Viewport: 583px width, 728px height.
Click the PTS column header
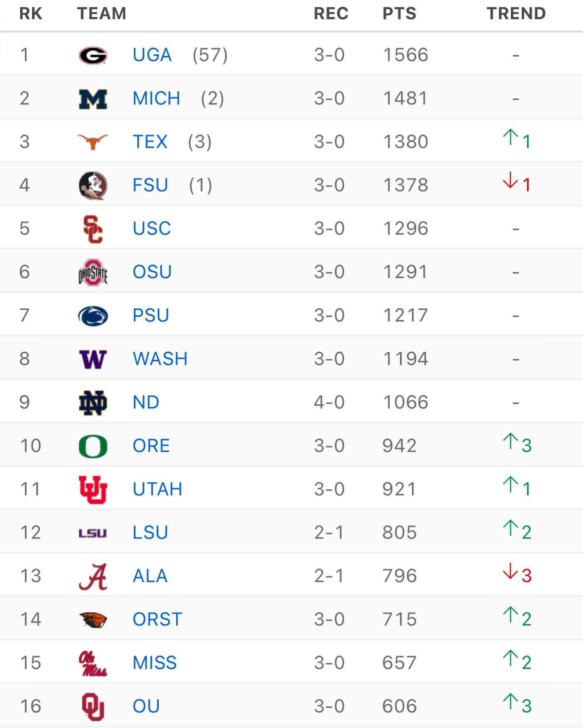coord(399,14)
